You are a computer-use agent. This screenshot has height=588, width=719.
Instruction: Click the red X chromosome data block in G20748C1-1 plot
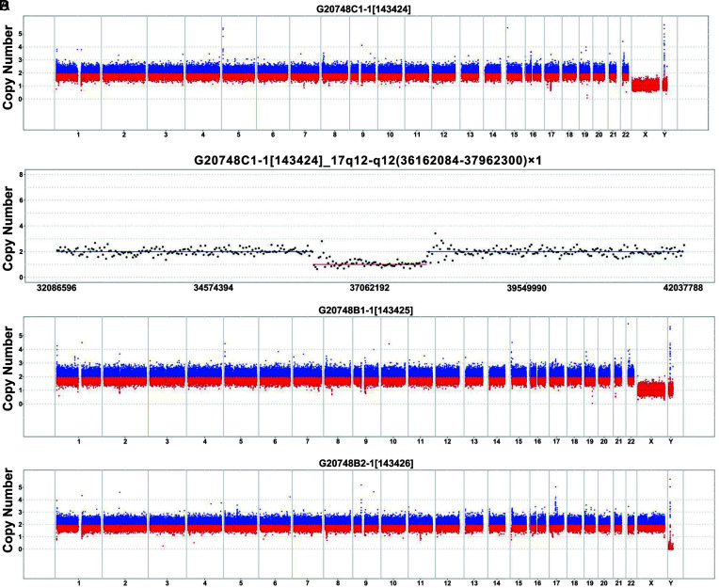click(x=646, y=85)
